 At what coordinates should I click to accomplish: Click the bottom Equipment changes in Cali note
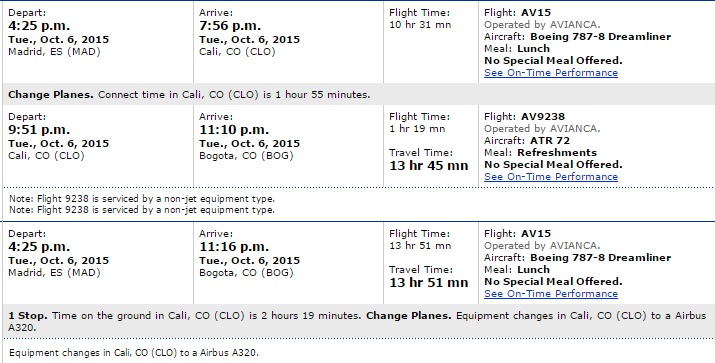coord(134,353)
